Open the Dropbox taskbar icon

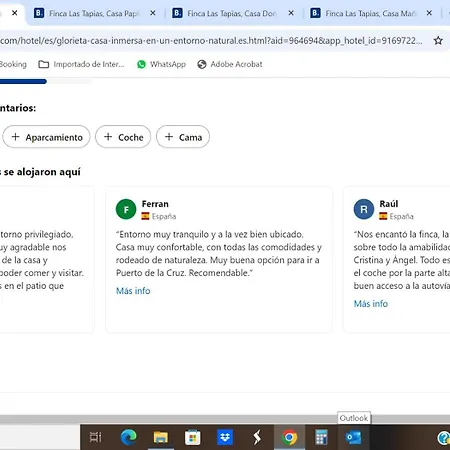click(x=225, y=437)
